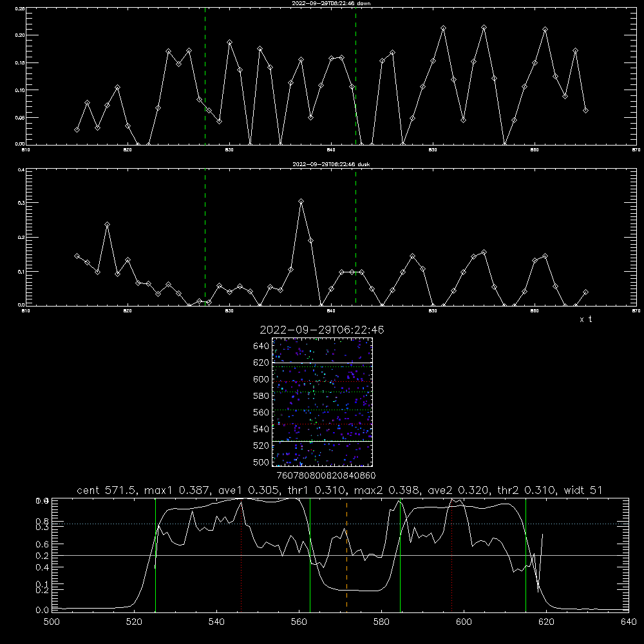Click the 560 tick label on bottom plot axis
The image size is (644, 644).
(299, 622)
